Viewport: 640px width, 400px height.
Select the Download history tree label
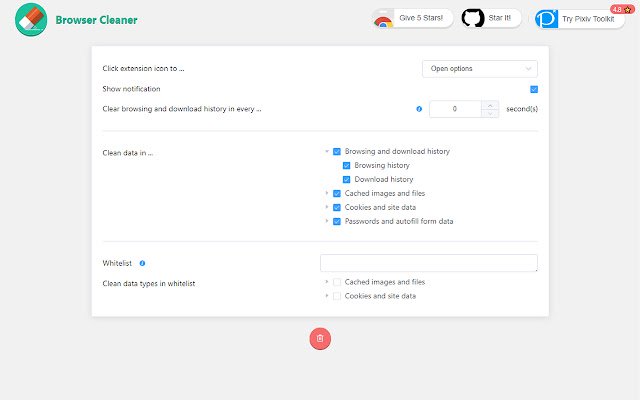tap(384, 179)
